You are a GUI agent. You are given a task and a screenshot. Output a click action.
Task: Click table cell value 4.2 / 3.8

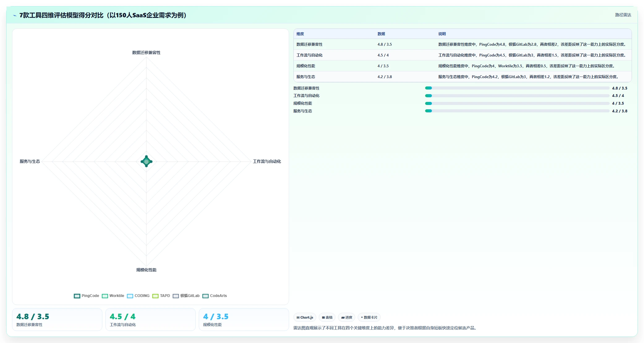click(385, 77)
